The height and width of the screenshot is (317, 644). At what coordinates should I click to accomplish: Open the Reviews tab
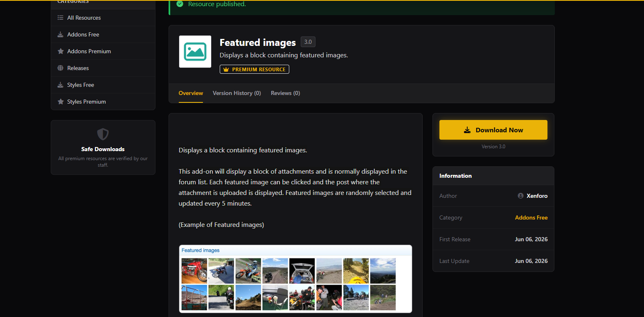pos(286,93)
